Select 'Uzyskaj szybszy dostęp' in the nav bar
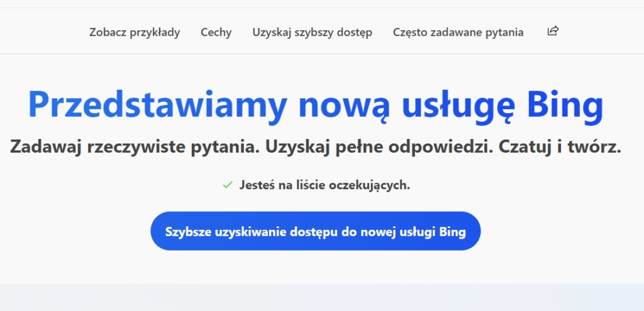 coord(312,33)
